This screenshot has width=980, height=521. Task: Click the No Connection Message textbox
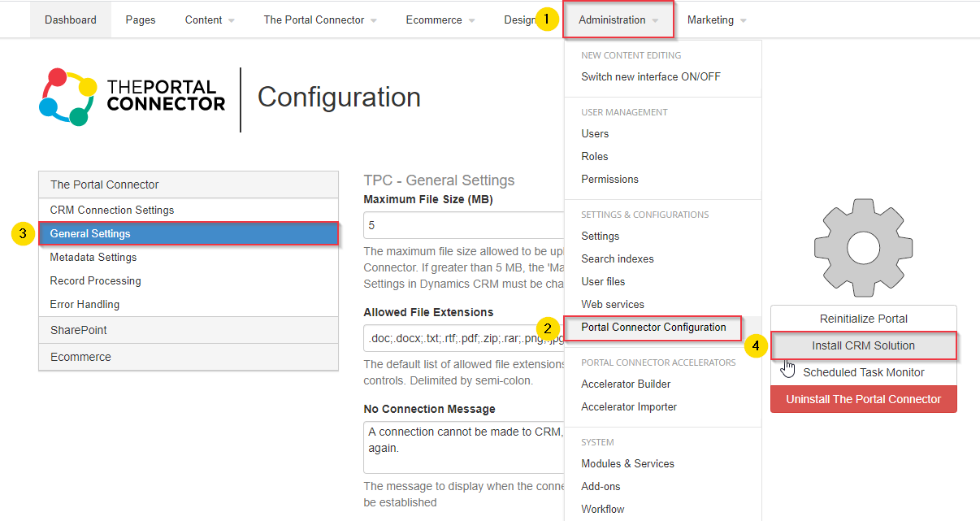(464, 447)
